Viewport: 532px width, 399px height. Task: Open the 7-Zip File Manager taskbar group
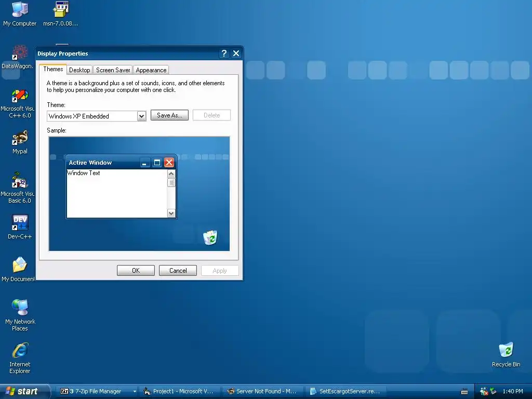point(95,391)
